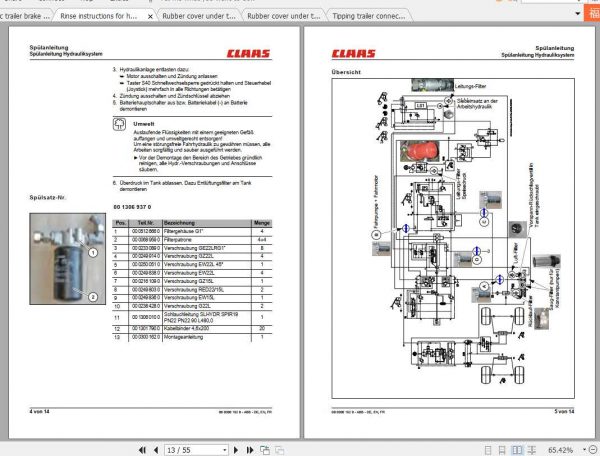Open the zoom level dropdown arrow
The image size is (600, 456).
pyautogui.click(x=584, y=450)
